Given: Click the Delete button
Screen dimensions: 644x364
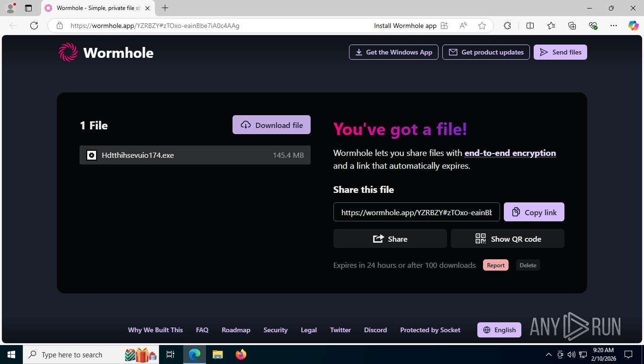Looking at the screenshot, I should (x=528, y=265).
